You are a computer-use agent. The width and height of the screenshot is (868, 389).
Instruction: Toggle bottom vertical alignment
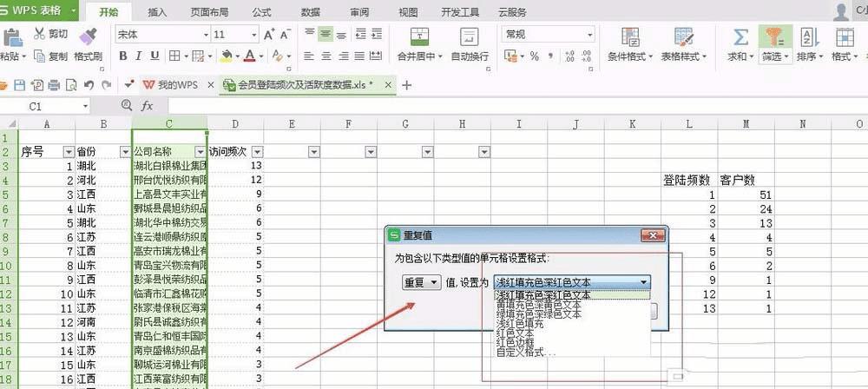pyautogui.click(x=341, y=35)
